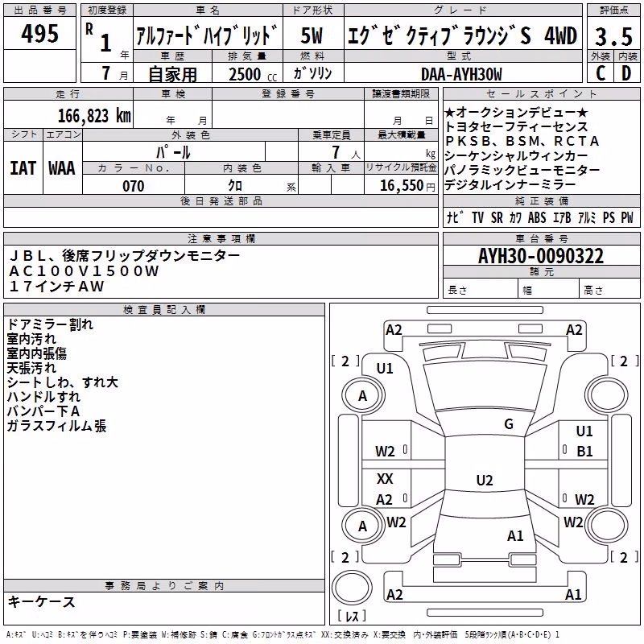This screenshot has height=644, width=644.
Task: Click the exterior grade C
Action: click(x=601, y=73)
